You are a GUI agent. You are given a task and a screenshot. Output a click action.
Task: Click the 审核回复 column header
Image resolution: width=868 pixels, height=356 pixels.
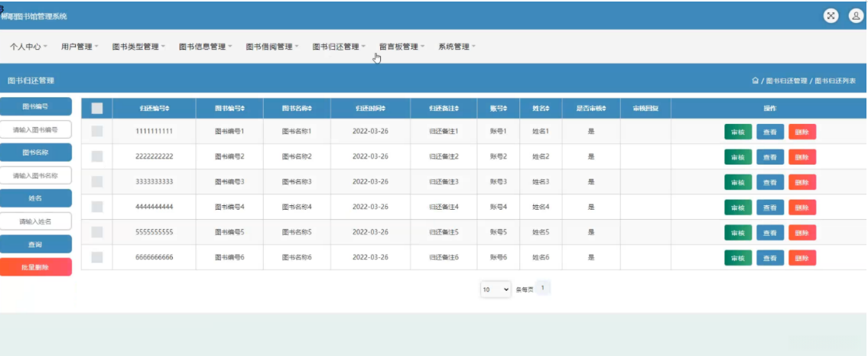click(645, 108)
